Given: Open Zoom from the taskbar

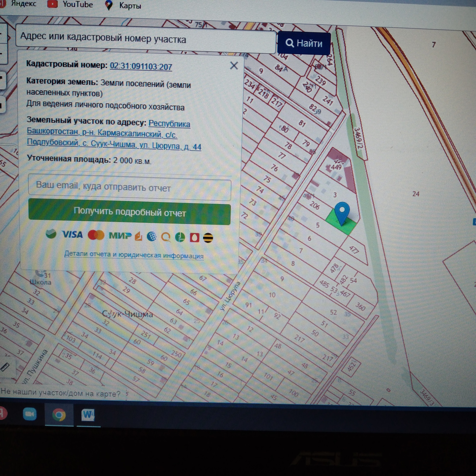Looking at the screenshot, I should (30, 414).
